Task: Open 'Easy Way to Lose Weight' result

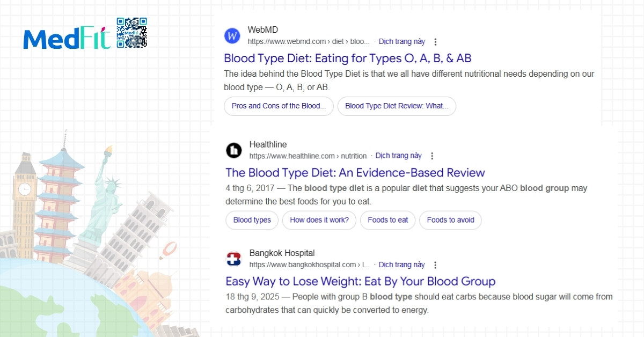Action: pyautogui.click(x=360, y=281)
